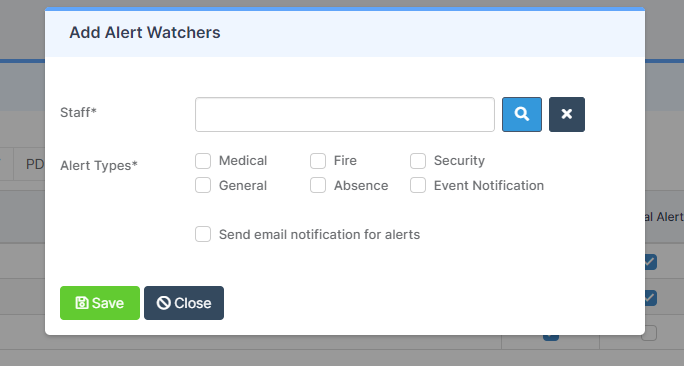This screenshot has width=684, height=366.
Task: Clear staff field with the X icon
Action: click(567, 114)
